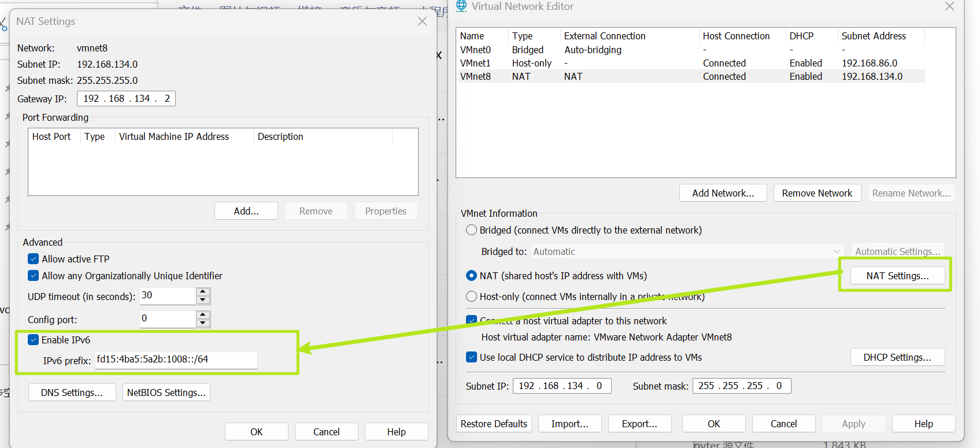
Task: Open Help in NAT Settings dialog
Action: coord(397,432)
